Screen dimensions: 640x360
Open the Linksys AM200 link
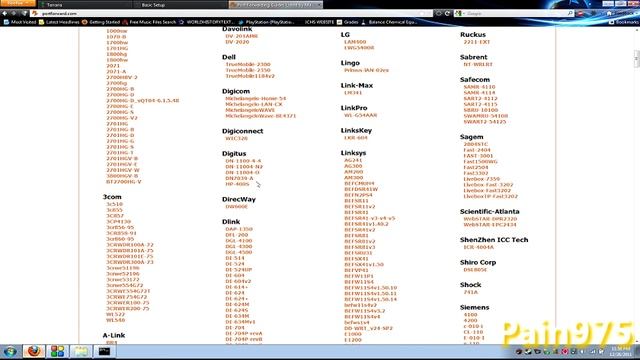pyautogui.click(x=353, y=172)
